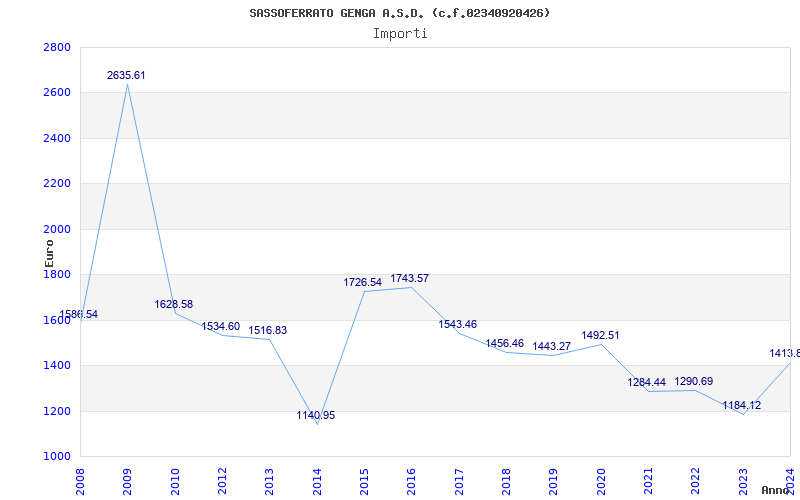Click x-axis year 2020
This screenshot has width=800, height=500.
[601, 481]
